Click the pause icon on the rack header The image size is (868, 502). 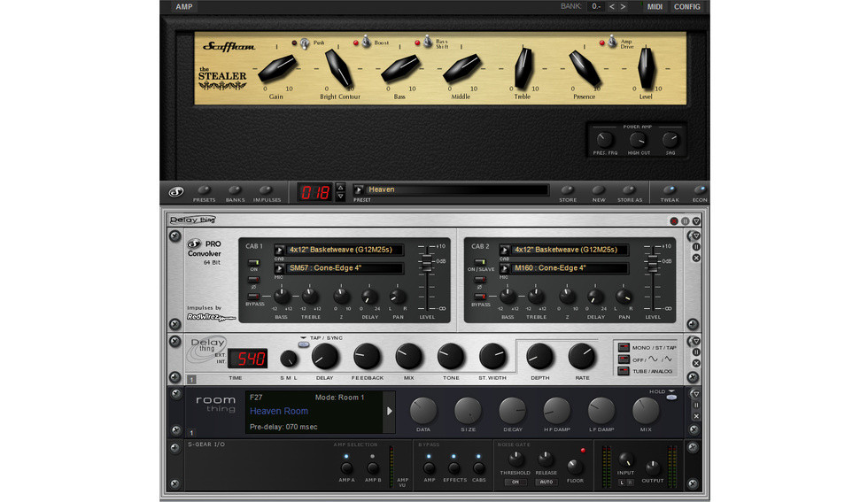pyautogui.click(x=686, y=220)
